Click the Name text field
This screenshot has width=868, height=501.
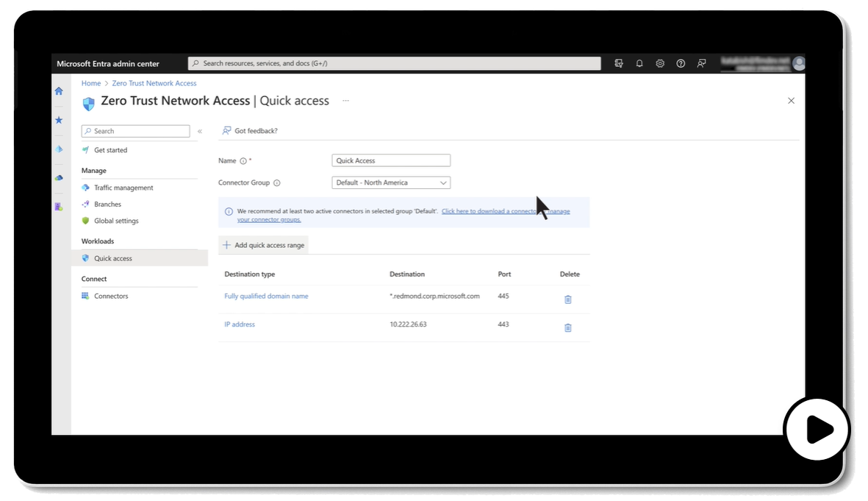point(391,160)
